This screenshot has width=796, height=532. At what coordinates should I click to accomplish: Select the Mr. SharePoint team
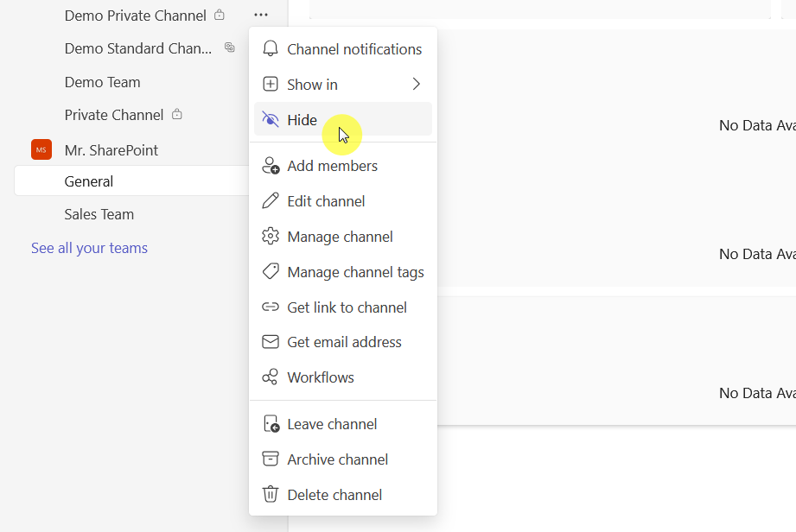(x=111, y=150)
